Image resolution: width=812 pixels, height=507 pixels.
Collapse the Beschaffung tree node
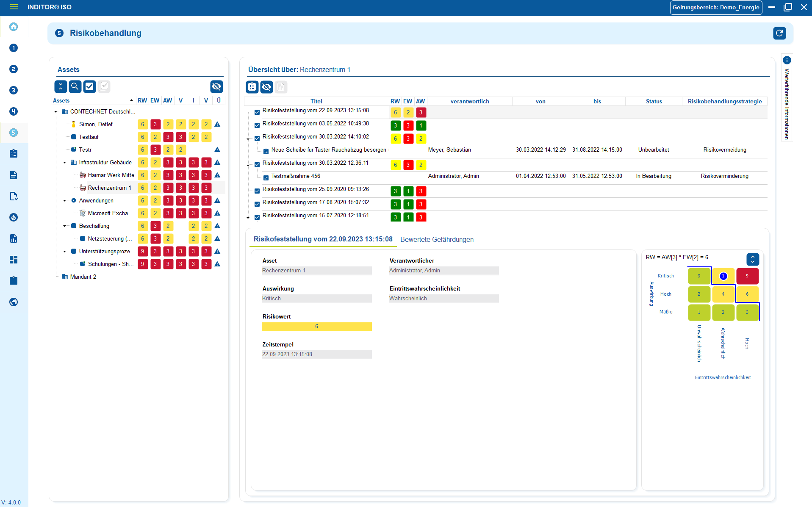[x=65, y=226]
